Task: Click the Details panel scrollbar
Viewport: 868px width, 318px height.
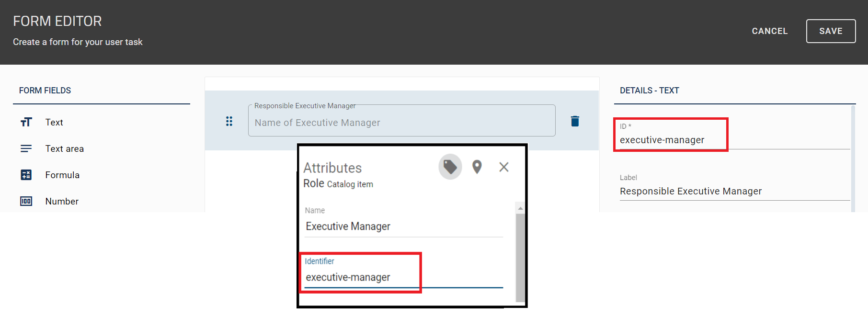Action: 853,158
